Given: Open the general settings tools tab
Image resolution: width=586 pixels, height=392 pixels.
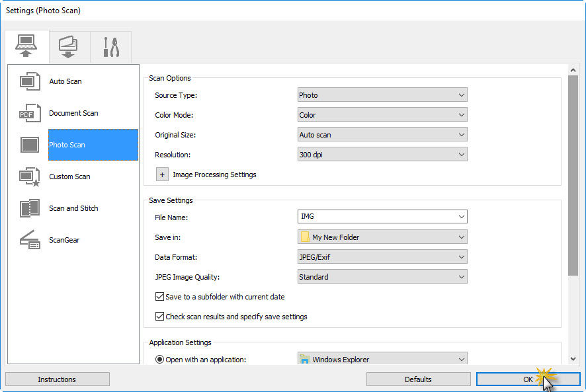Looking at the screenshot, I should pos(110,47).
